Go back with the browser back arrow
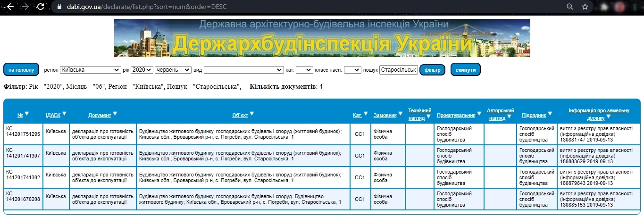The width and height of the screenshot is (644, 217). [x=9, y=7]
